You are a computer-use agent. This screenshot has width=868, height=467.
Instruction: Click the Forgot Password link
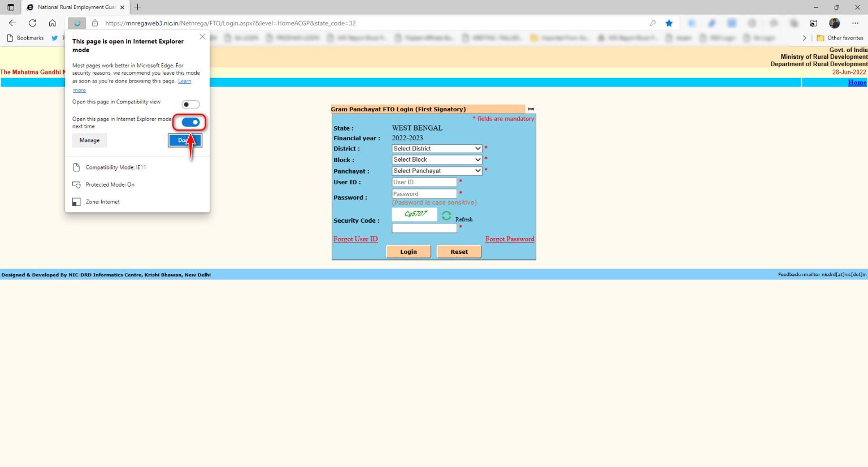point(510,239)
